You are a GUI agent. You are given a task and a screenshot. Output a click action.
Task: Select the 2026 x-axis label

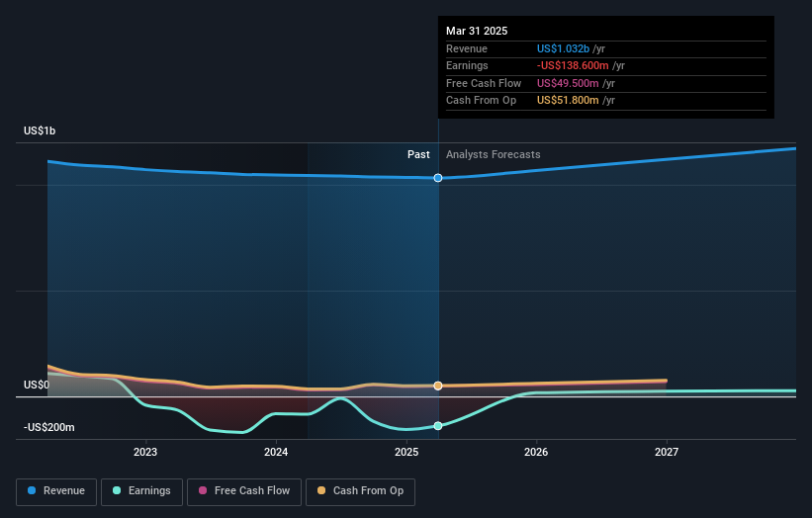coord(536,453)
